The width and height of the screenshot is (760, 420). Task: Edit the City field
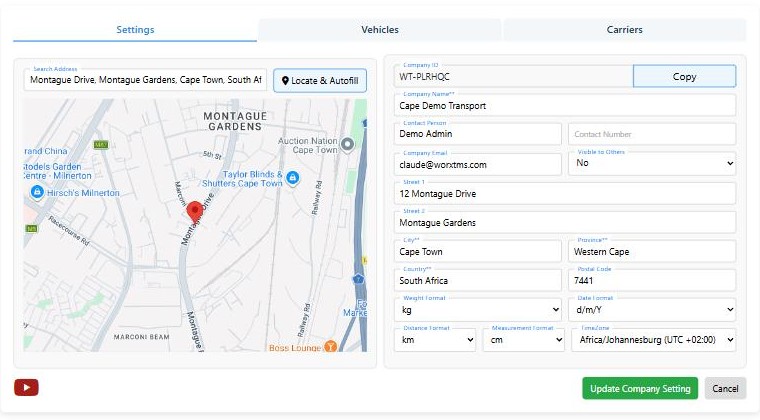pos(478,251)
